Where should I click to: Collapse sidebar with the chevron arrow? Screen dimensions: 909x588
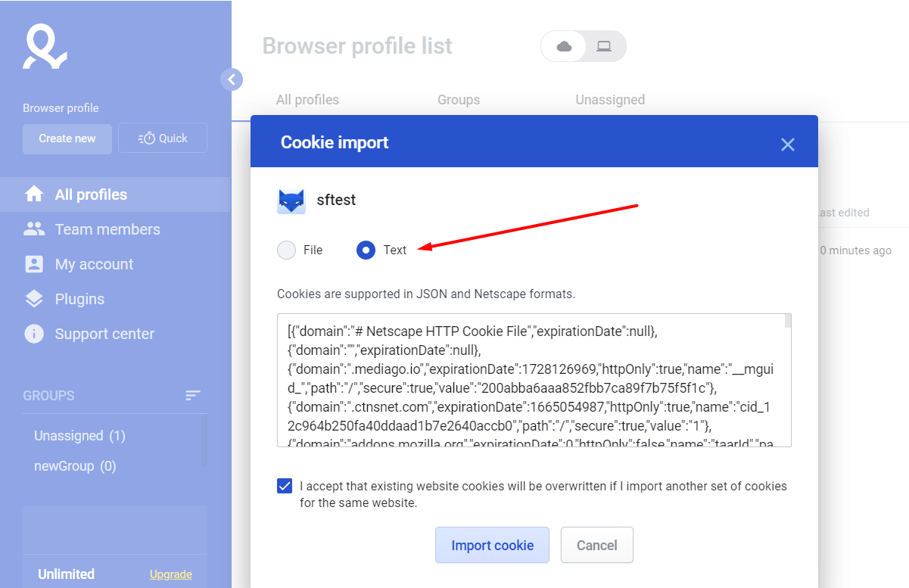232,79
